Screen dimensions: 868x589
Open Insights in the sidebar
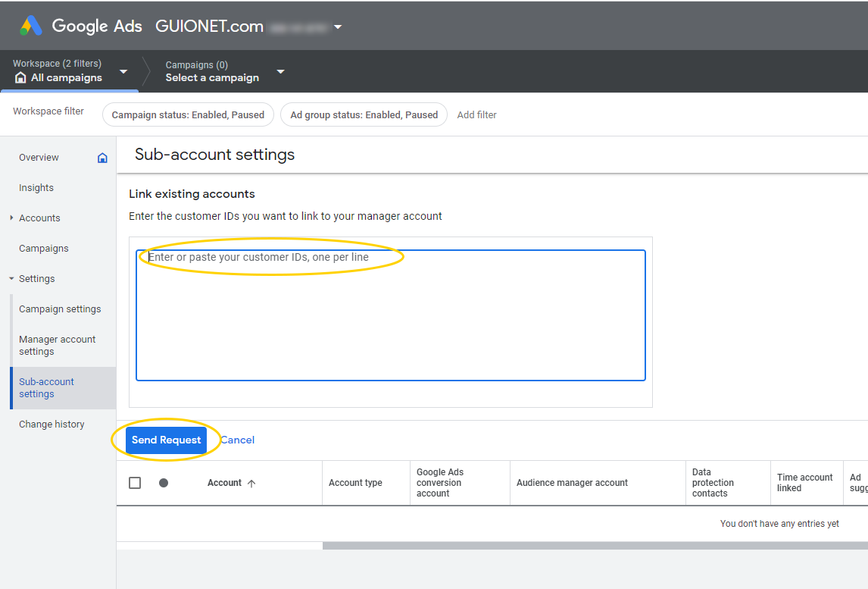(x=36, y=188)
